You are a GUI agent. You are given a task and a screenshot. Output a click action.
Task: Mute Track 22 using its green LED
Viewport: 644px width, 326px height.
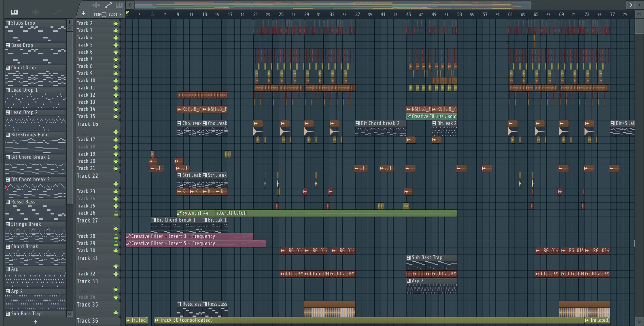116,184
